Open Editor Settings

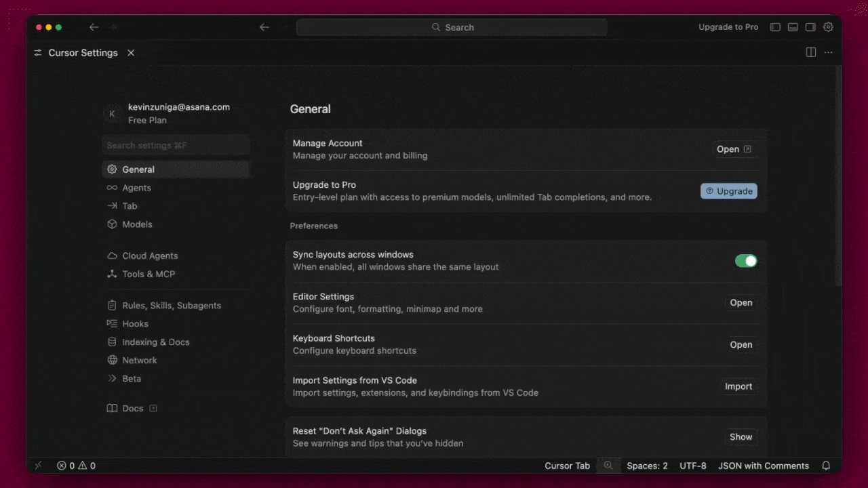click(741, 303)
